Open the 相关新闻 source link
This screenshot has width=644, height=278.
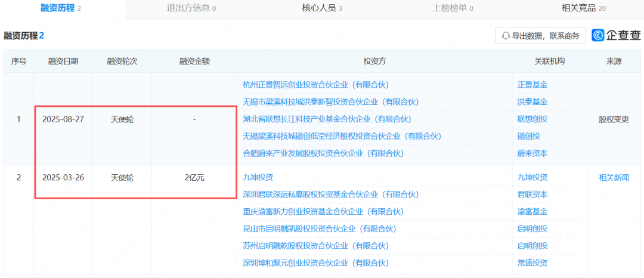point(614,178)
